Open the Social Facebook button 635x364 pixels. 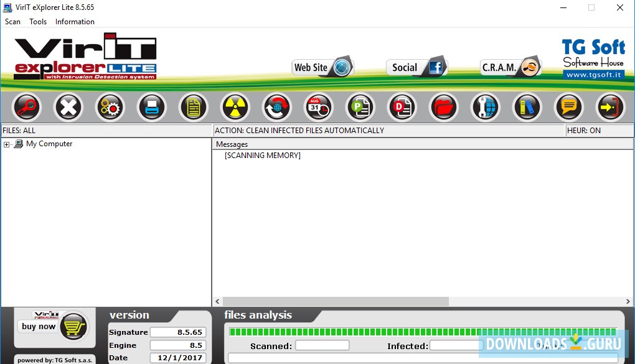pyautogui.click(x=416, y=67)
